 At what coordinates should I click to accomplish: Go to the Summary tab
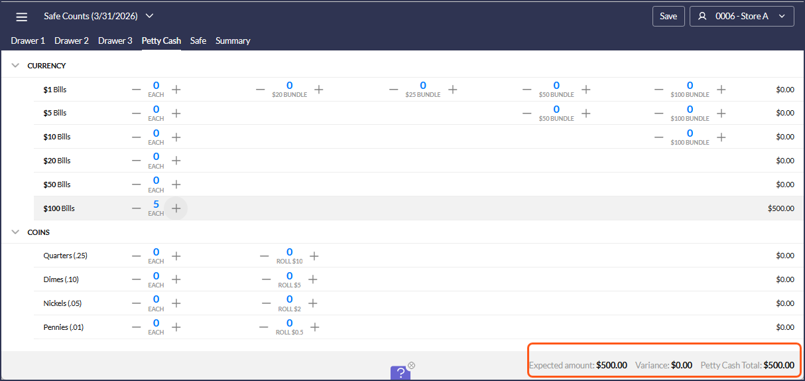[233, 41]
